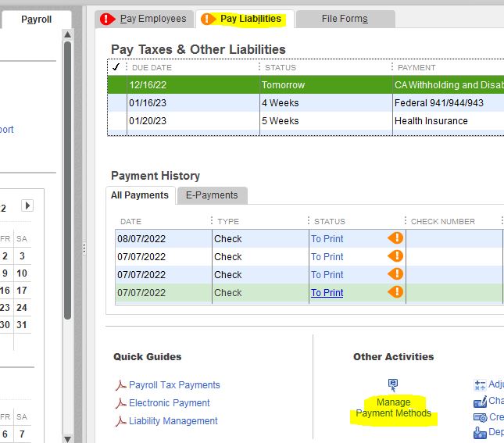This screenshot has height=443, width=504.
Task: Click Manage Payment Methods link
Action: 393,408
